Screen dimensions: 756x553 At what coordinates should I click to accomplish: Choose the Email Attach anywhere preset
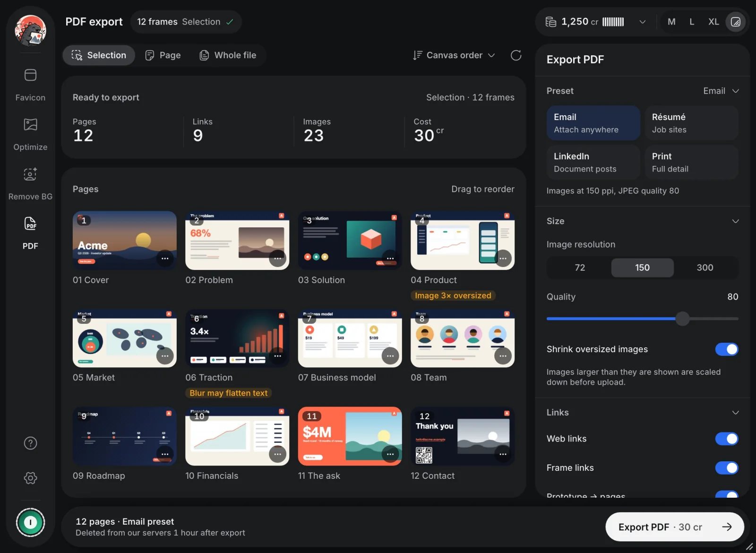coord(593,123)
